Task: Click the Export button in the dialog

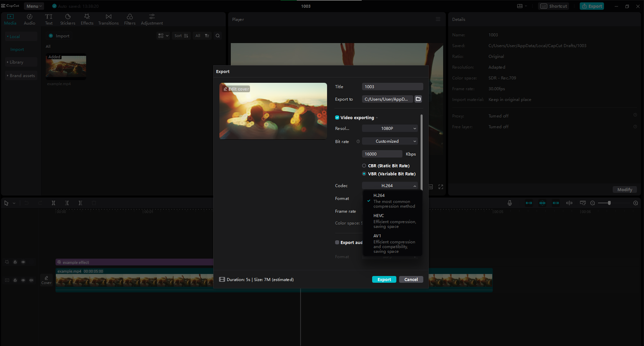Action: pos(384,280)
